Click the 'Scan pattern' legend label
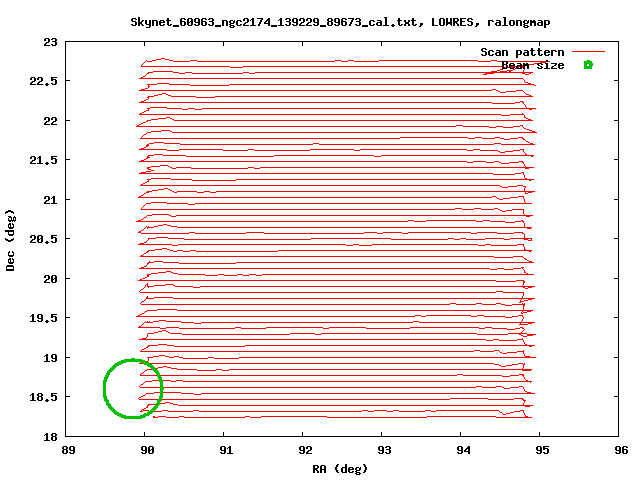640x480 pixels. 522,52
